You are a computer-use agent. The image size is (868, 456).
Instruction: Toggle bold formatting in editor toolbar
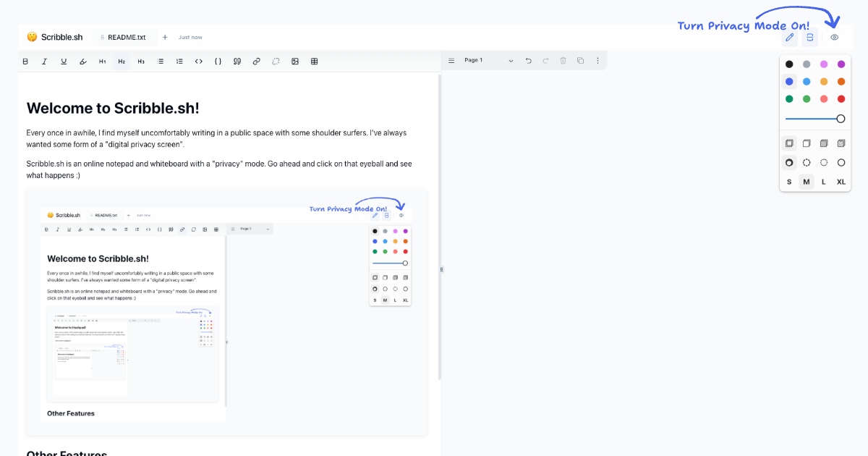point(25,62)
